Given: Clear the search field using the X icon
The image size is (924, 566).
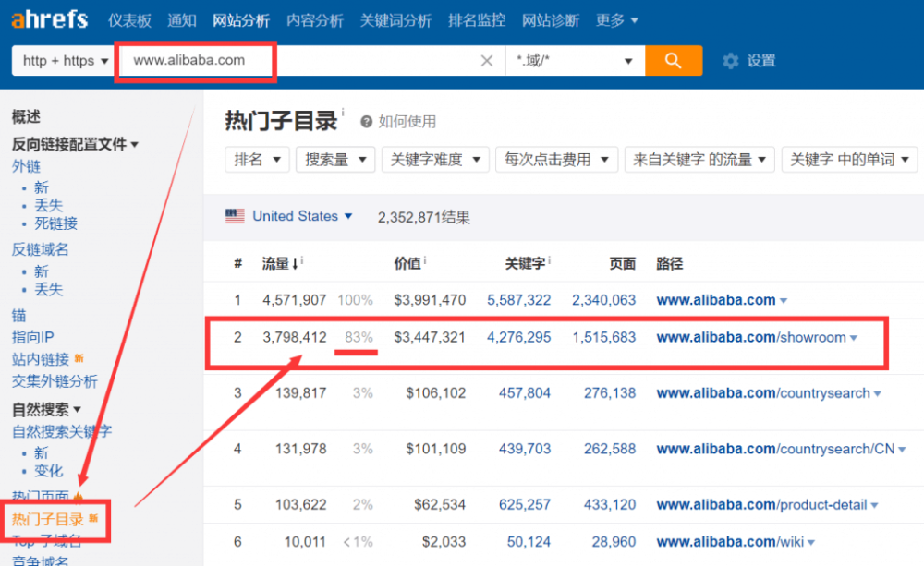Looking at the screenshot, I should (487, 59).
